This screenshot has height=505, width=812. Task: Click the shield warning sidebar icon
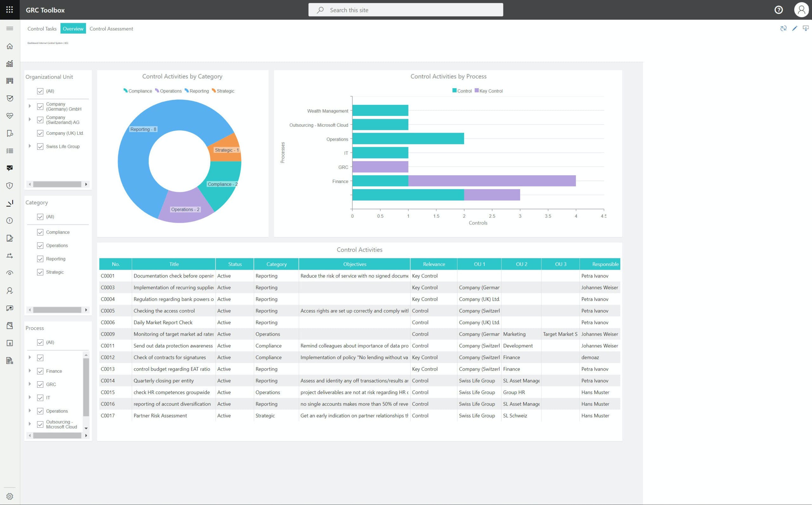[10, 186]
